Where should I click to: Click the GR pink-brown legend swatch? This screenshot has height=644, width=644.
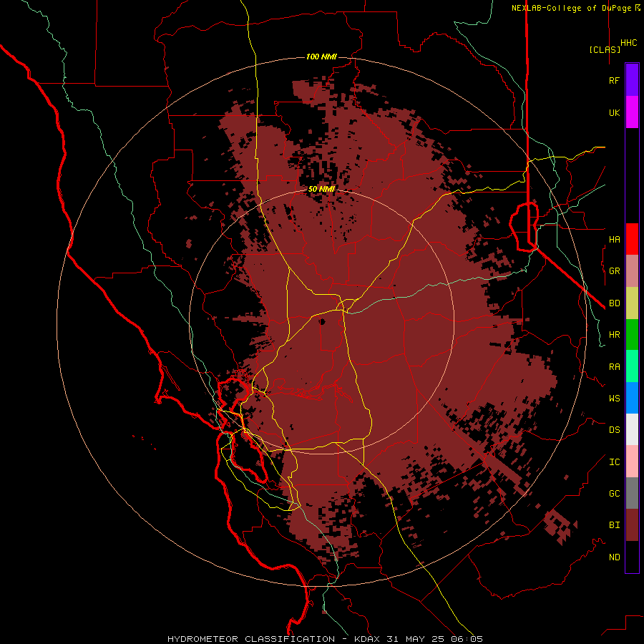pyautogui.click(x=632, y=271)
